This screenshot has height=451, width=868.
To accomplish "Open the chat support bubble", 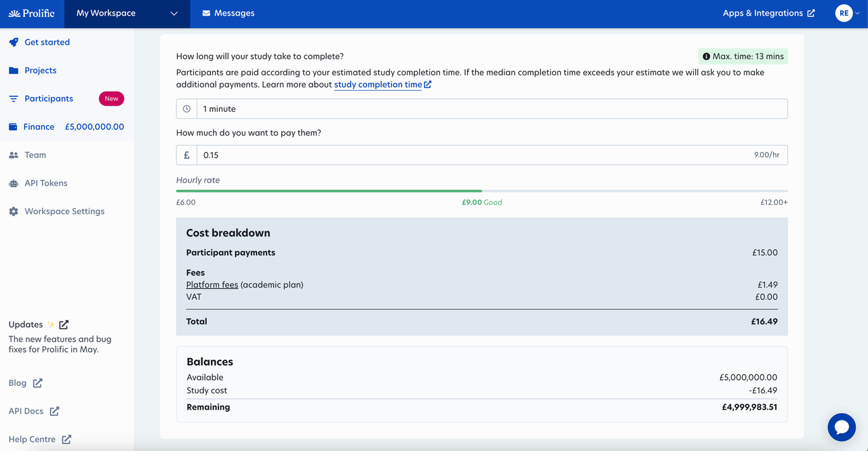I will point(842,427).
